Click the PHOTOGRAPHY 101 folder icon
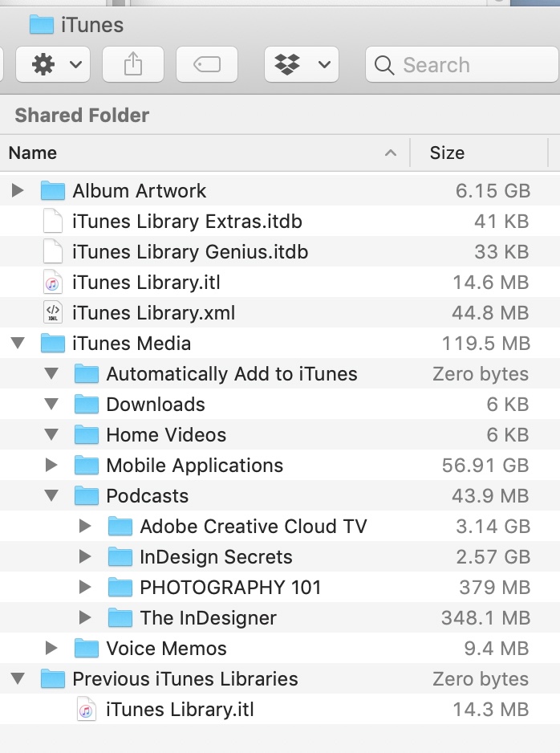The height and width of the screenshot is (753, 560). (120, 588)
